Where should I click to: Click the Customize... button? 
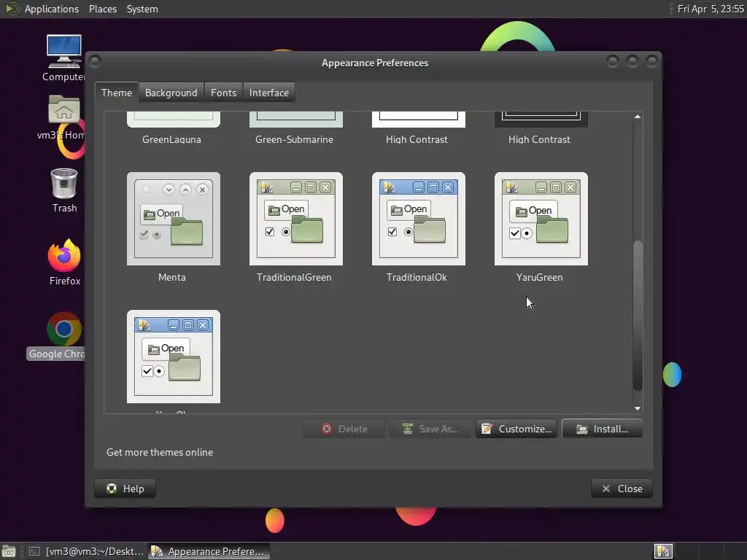516,429
